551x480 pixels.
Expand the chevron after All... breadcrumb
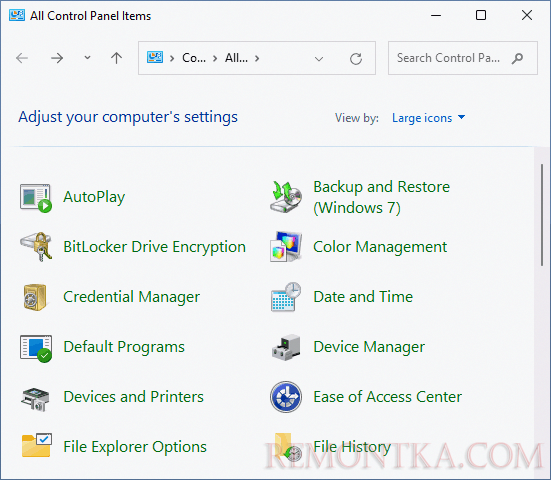tap(257, 58)
